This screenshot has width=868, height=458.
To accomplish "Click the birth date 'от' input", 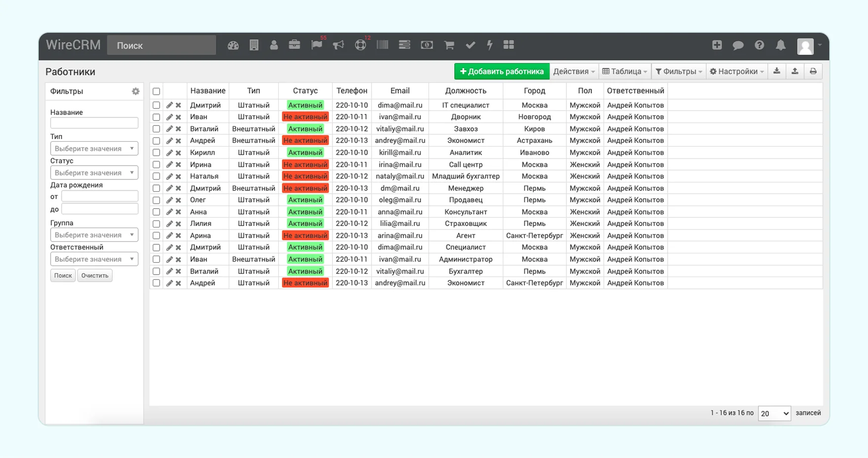I will (100, 196).
